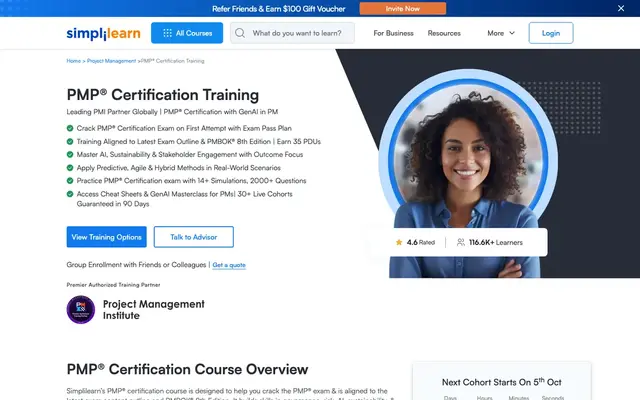The image size is (640, 400).
Task: Click Talk to Advisor button
Action: 193,237
